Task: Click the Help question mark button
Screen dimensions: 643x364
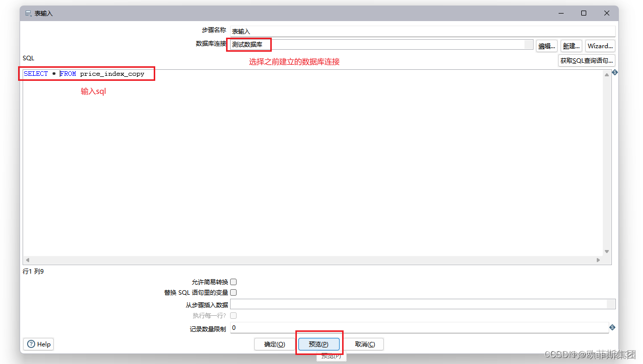Action: pyautogui.click(x=39, y=344)
